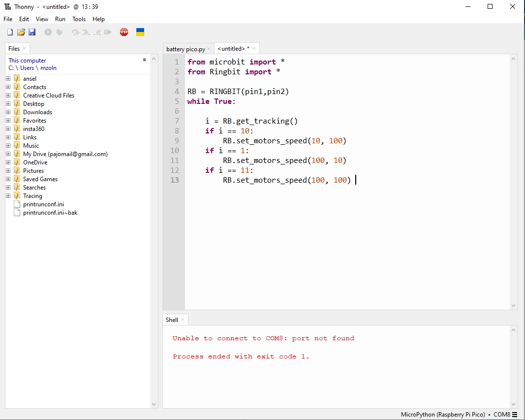525x420 pixels.
Task: Click the Shell scroll up arrow
Action: [514, 330]
